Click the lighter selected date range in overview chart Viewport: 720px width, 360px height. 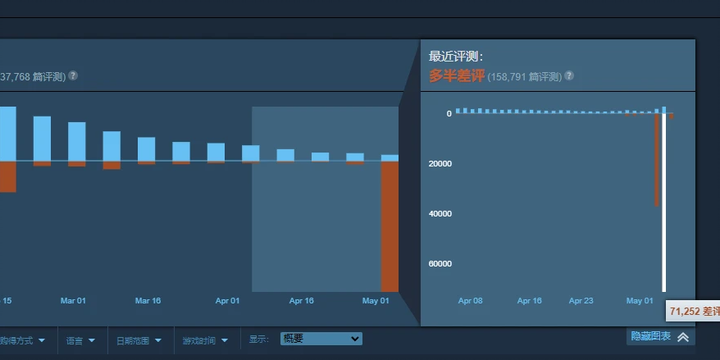point(325,199)
